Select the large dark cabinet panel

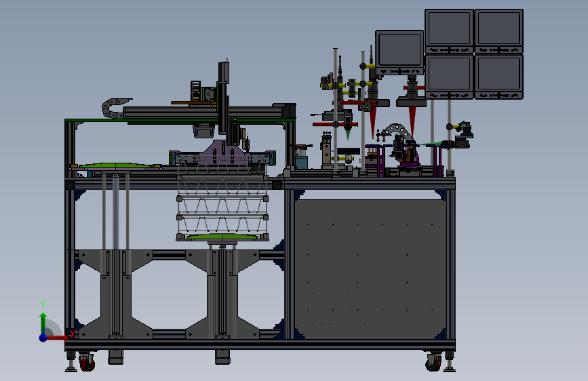[x=370, y=269]
